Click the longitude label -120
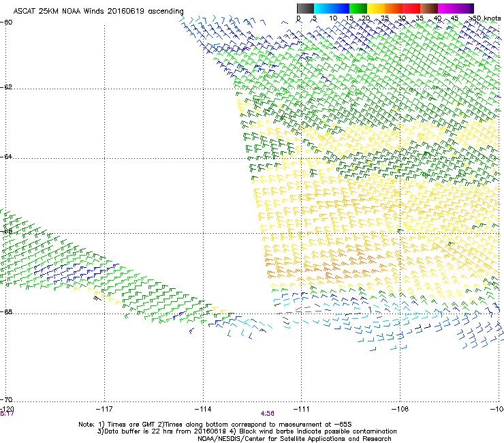 (x=7, y=409)
